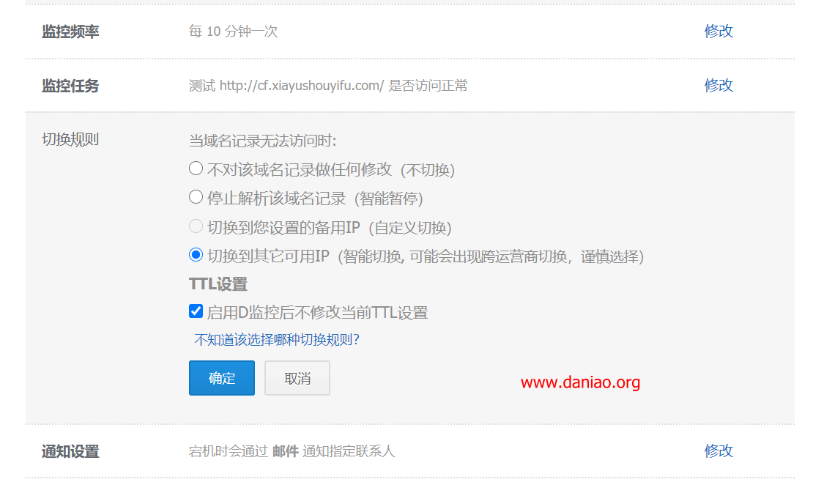Click the 监控任务 row label
This screenshot has width=824, height=504.
point(70,86)
